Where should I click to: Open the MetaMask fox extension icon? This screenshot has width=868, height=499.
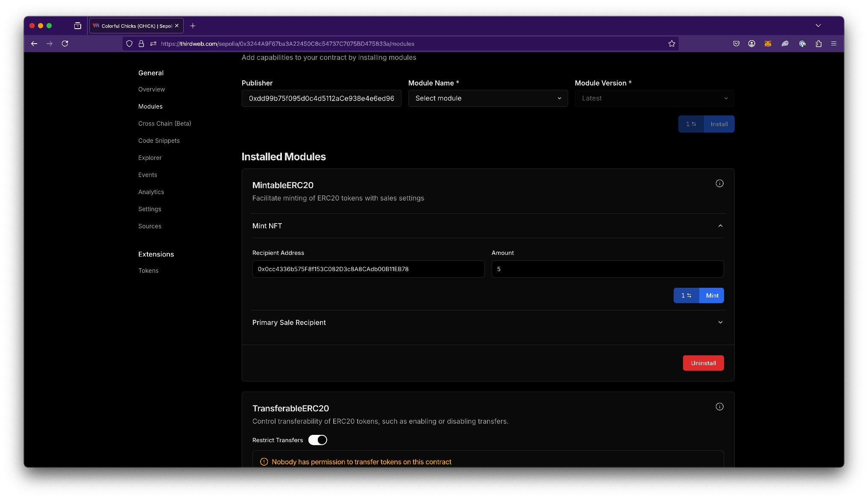point(768,44)
